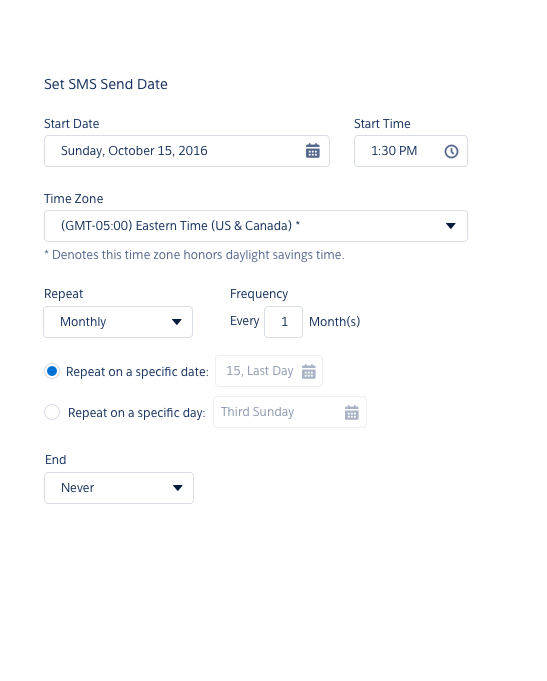
Task: Open the Monthly repeat dropdown
Action: point(118,322)
